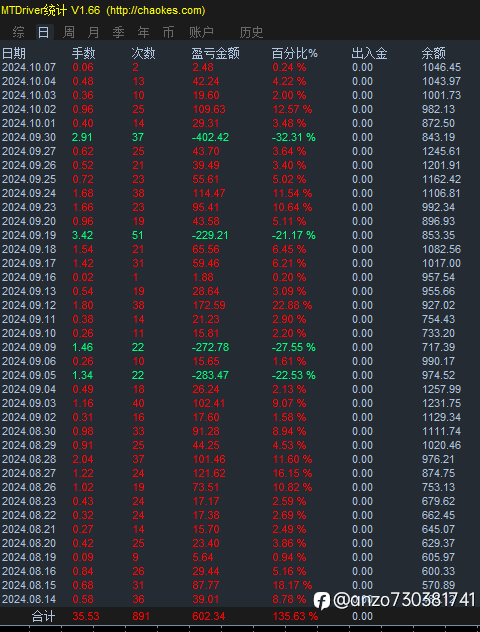Click the -22.53 % percentage cell
Screen dimensions: 480x632
point(294,375)
